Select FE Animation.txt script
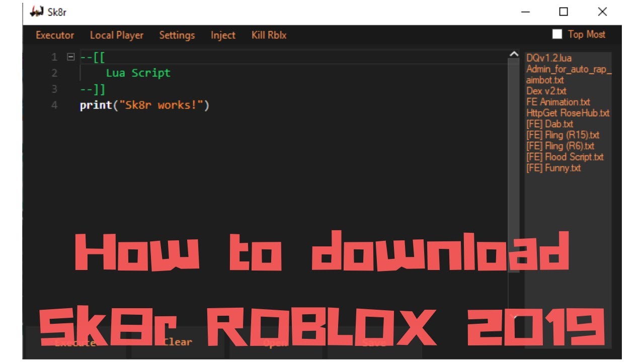This screenshot has height=362, width=644. click(x=558, y=102)
